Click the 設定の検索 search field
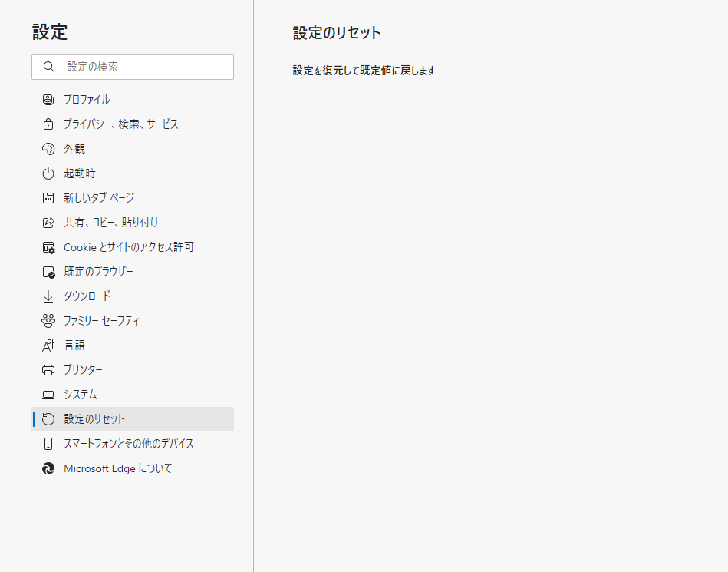 [138, 67]
